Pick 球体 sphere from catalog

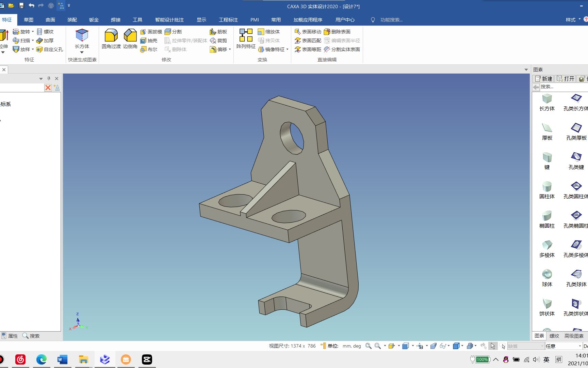(547, 278)
